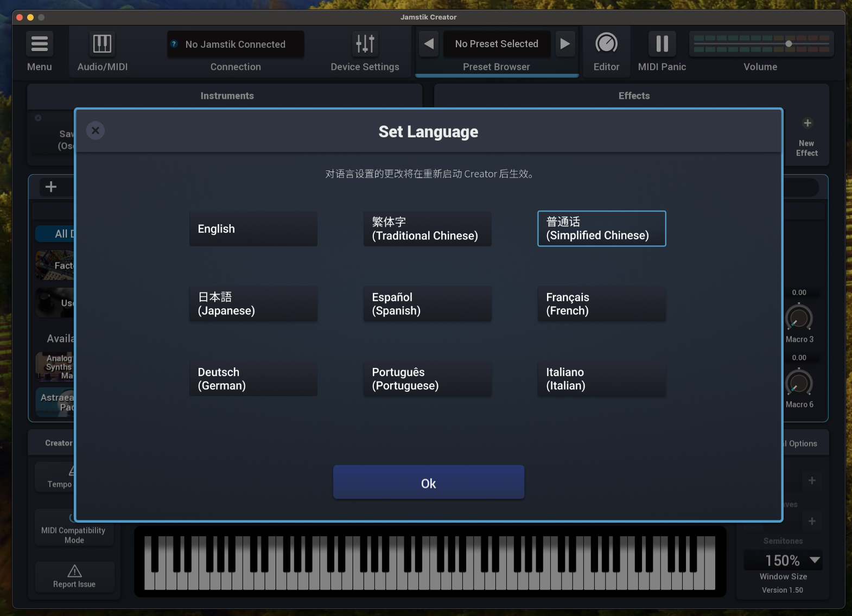The width and height of the screenshot is (852, 616).
Task: Open the No Preset Selected field
Action: [497, 44]
